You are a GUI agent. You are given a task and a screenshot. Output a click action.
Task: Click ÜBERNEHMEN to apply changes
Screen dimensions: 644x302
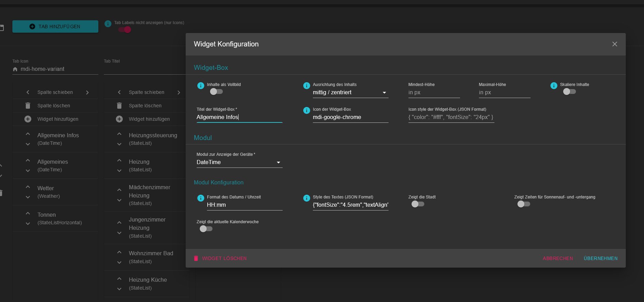tap(600, 258)
